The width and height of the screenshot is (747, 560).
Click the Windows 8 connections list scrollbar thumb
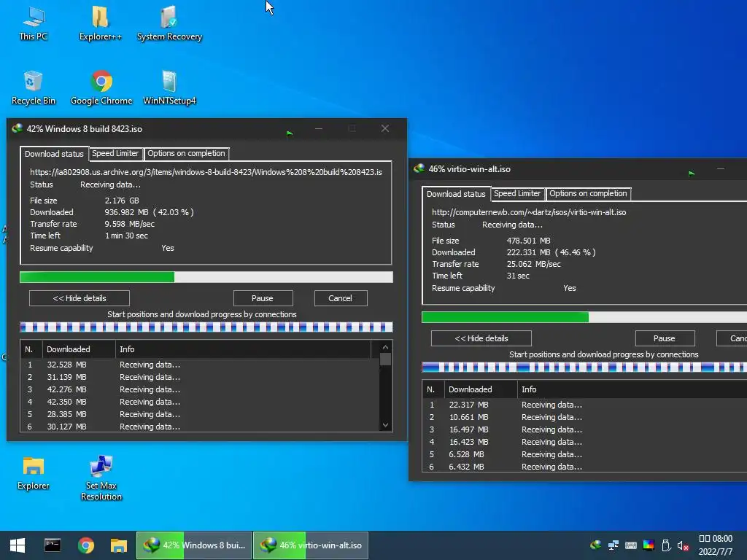coord(385,359)
